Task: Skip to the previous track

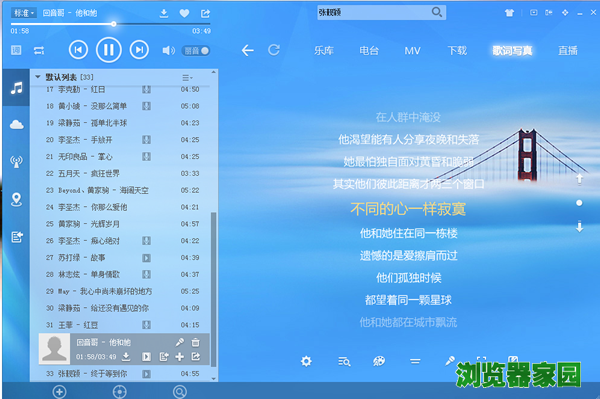Action: 78,50
